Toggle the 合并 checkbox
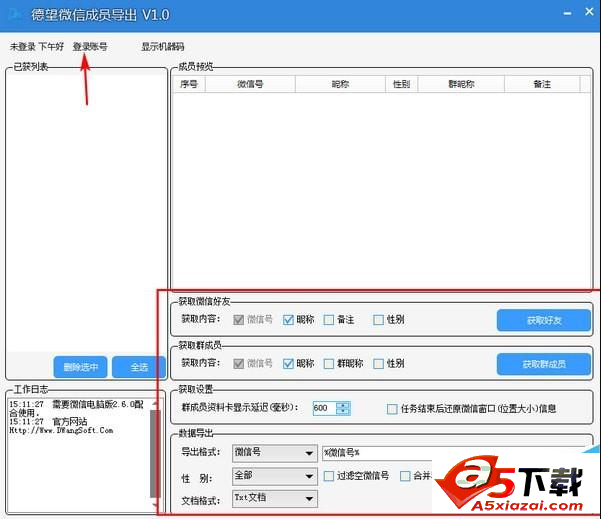 pos(405,476)
